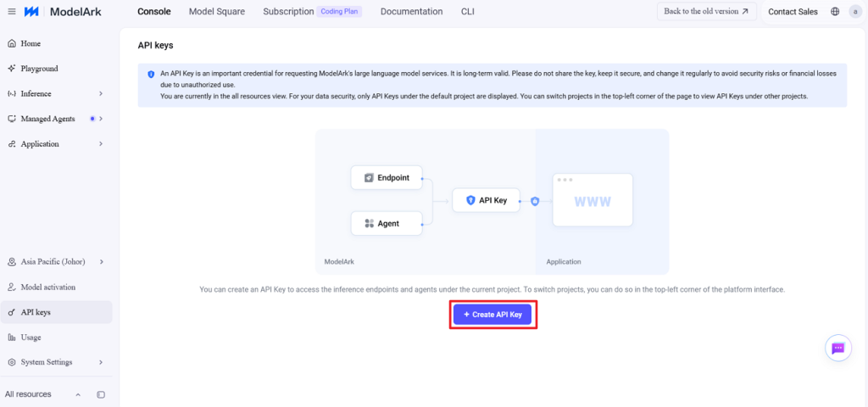The width and height of the screenshot is (868, 407).
Task: Expand the Managed Agents chevron
Action: tap(101, 119)
